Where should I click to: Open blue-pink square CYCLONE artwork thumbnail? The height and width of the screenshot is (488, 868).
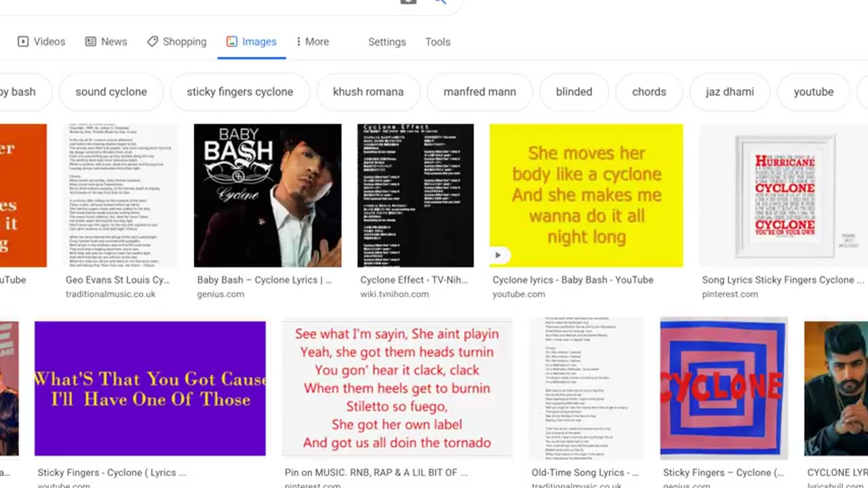pos(724,388)
